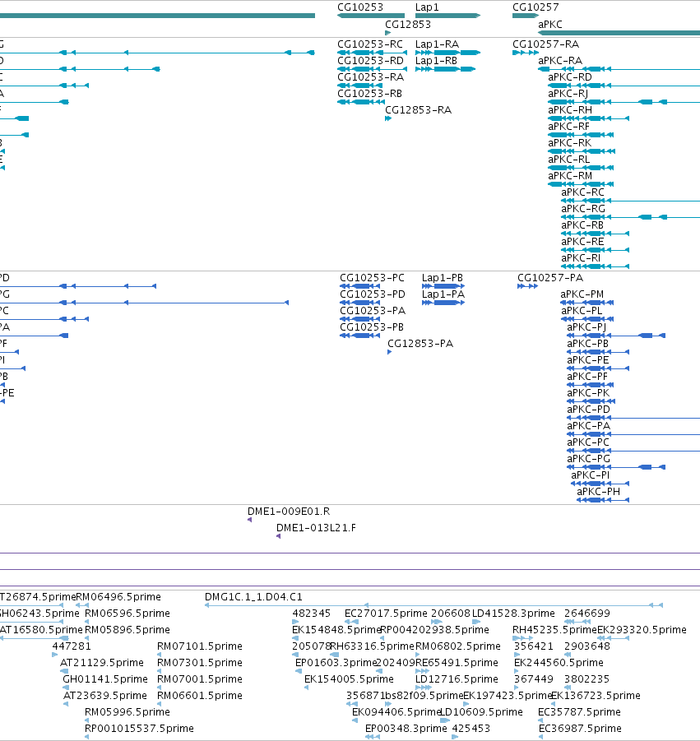Select alignment DMG1C.1_1.D04.C1
The image size is (700, 741).
pos(253,597)
